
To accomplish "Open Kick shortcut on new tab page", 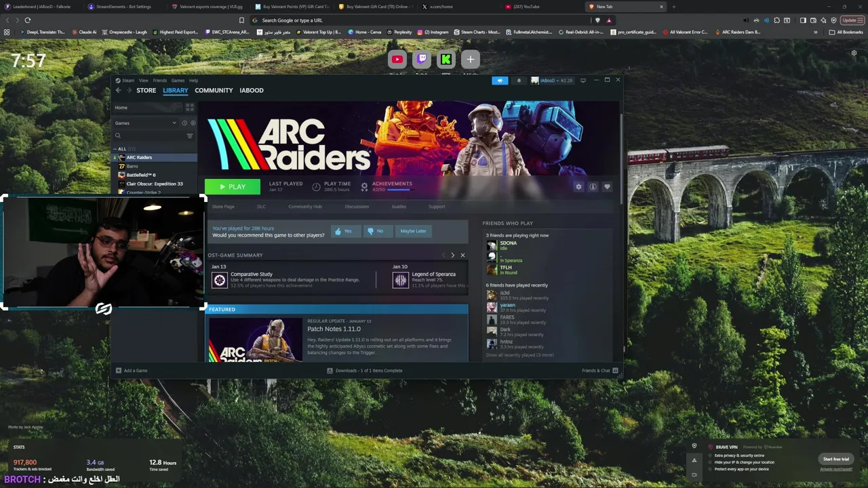I will [446, 60].
